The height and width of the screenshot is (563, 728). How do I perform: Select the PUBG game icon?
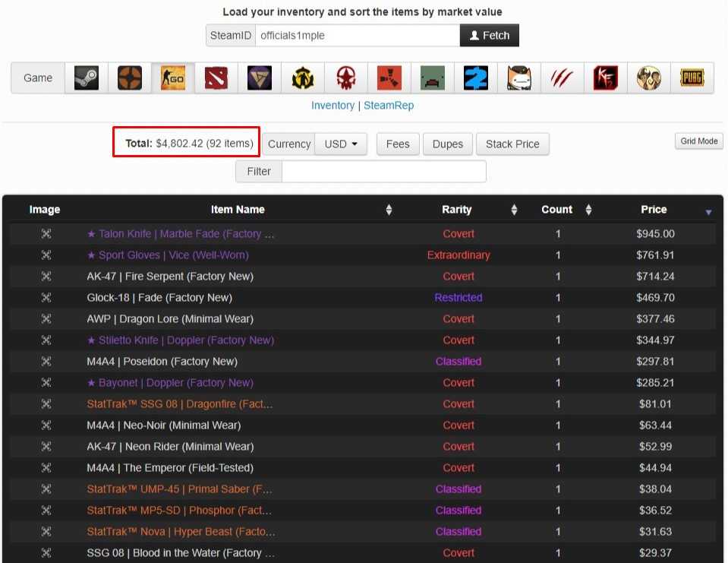692,77
